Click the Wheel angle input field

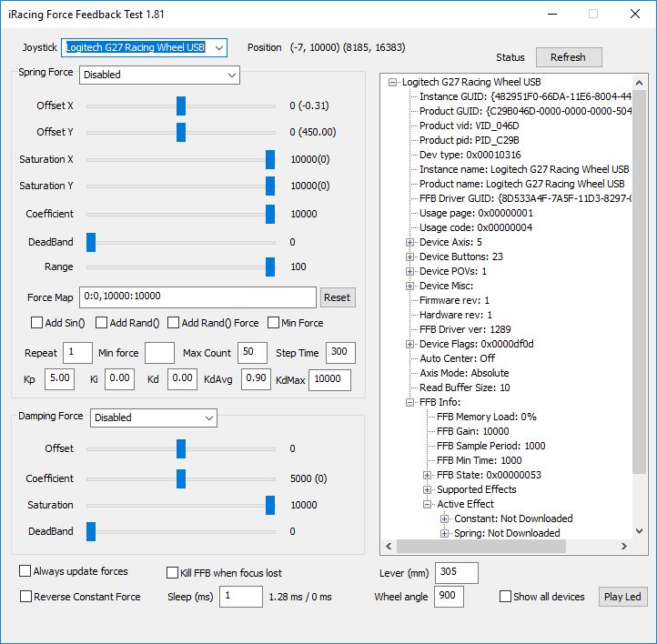tap(450, 597)
